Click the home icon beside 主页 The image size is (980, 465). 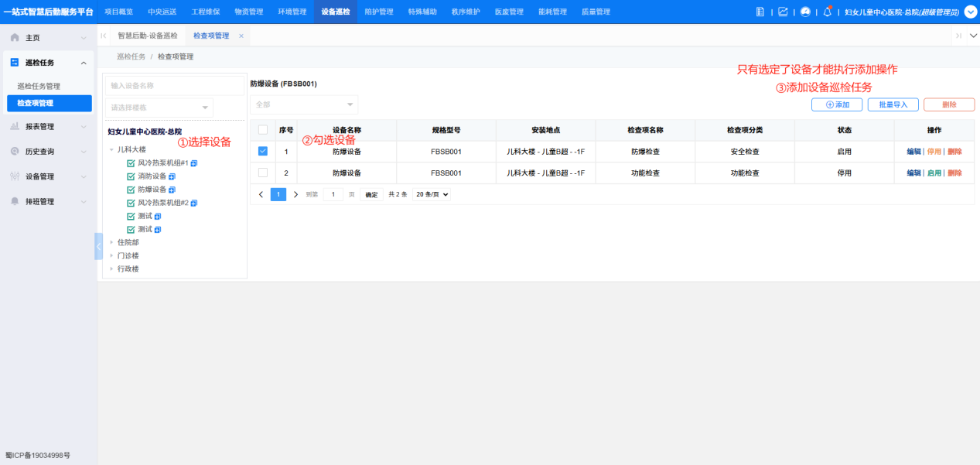point(15,37)
